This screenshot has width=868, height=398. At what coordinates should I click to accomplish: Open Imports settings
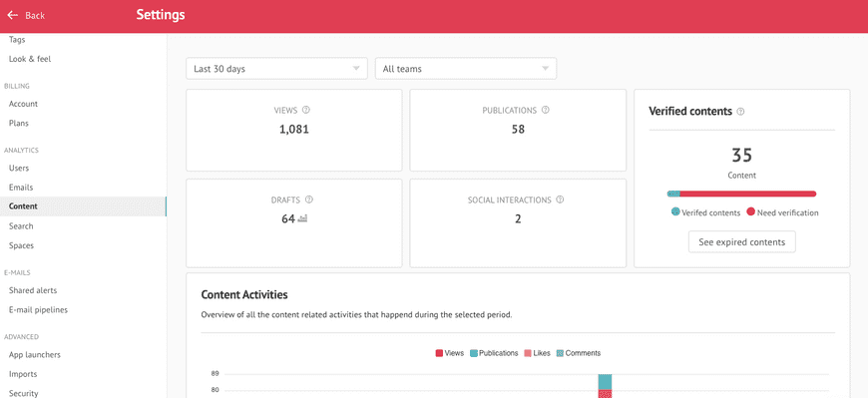[x=23, y=374]
